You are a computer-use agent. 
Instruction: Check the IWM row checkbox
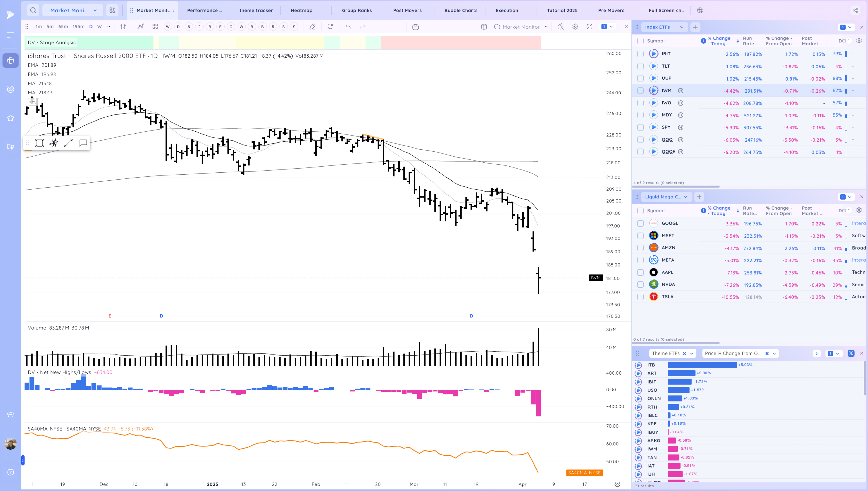tap(640, 90)
